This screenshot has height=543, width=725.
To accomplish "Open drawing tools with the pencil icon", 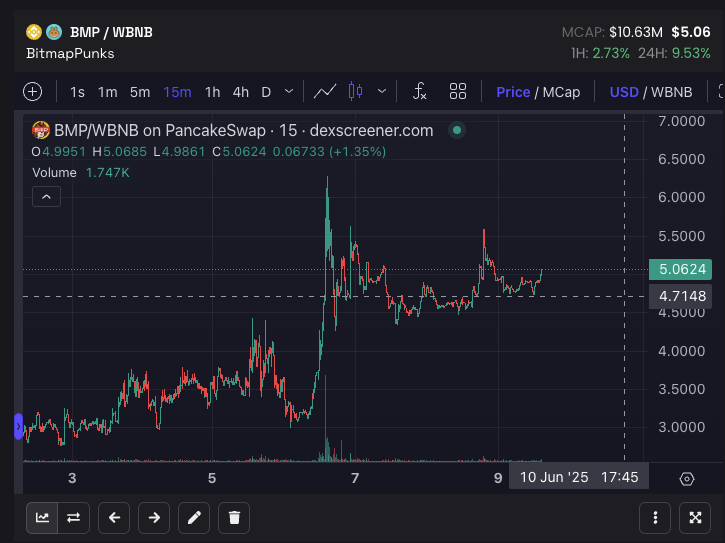I will pos(194,518).
